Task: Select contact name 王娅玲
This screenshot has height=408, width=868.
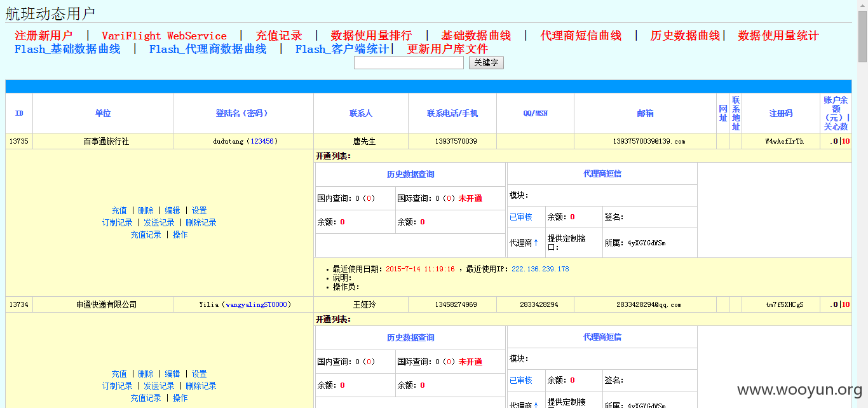Action: (364, 304)
